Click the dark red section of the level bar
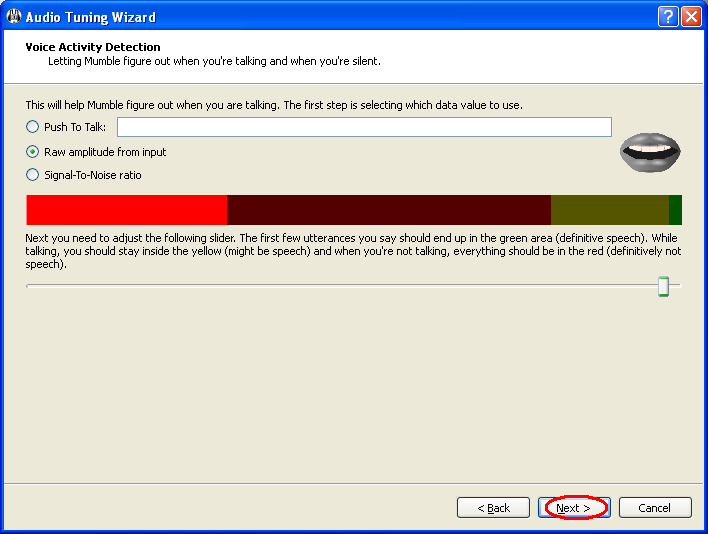Screen dimensions: 708x534 (388, 210)
